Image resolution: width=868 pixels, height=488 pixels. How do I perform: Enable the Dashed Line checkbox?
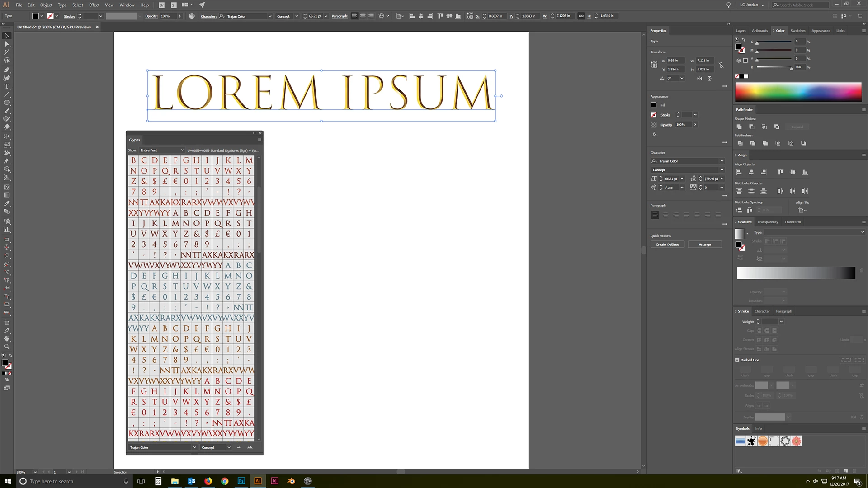click(737, 360)
